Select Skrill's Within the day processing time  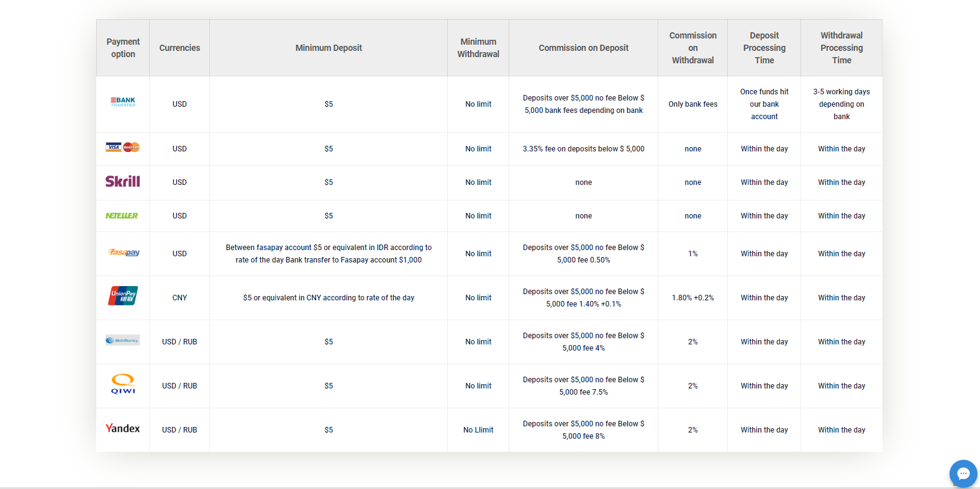click(764, 182)
